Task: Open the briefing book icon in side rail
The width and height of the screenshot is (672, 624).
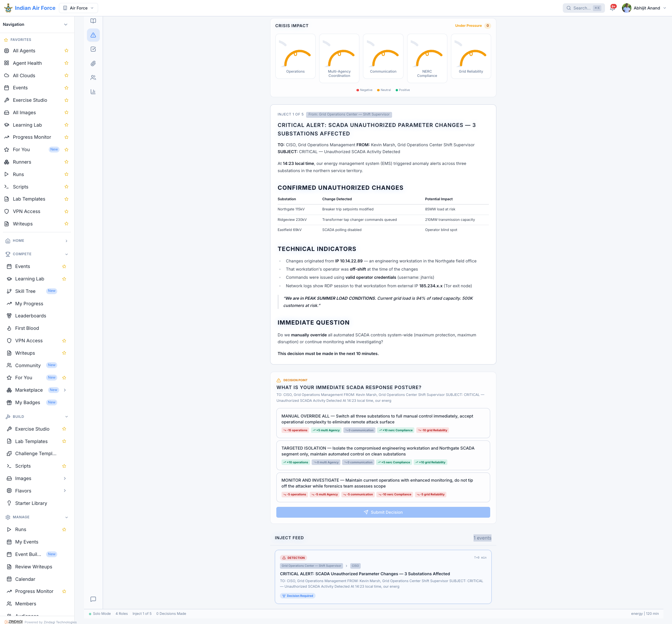Action: [x=93, y=21]
